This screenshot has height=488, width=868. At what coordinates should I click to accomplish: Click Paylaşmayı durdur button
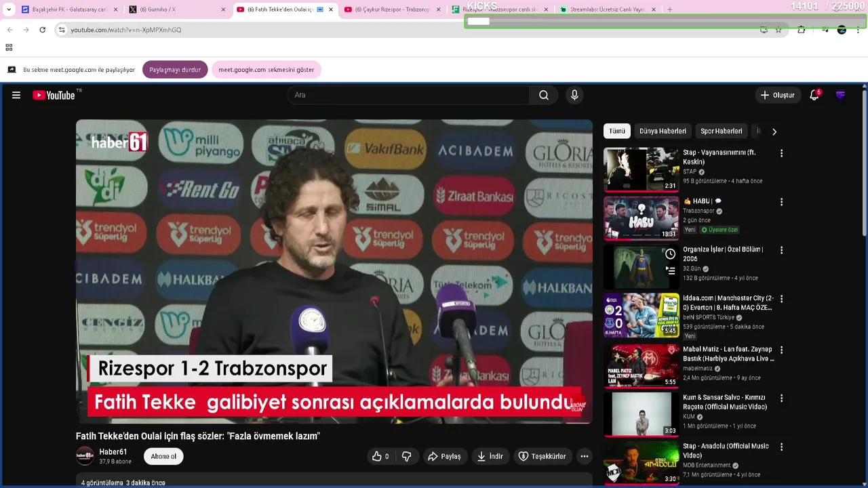[175, 70]
